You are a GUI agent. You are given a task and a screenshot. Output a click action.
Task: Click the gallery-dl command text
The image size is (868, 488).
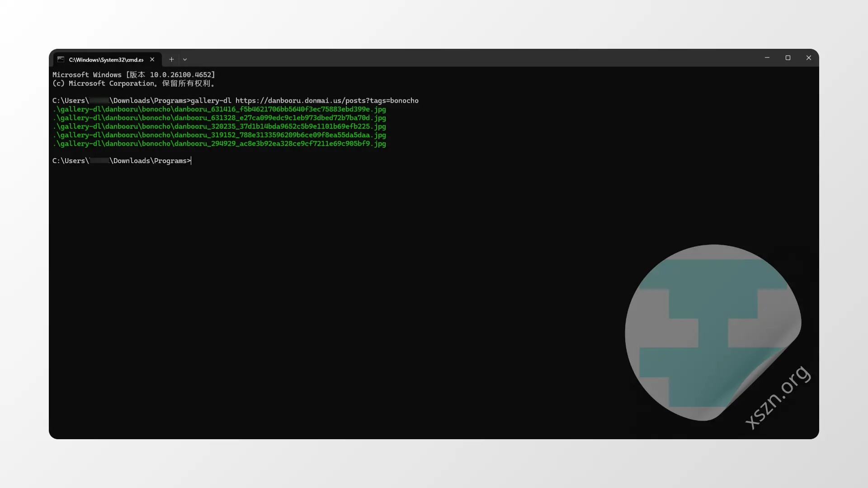click(x=211, y=101)
